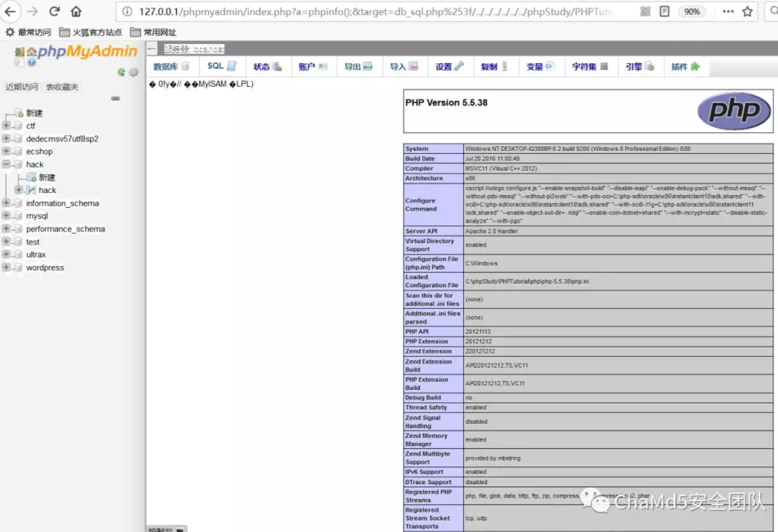
Task: Collapse the hack database node
Action: pos(6,165)
